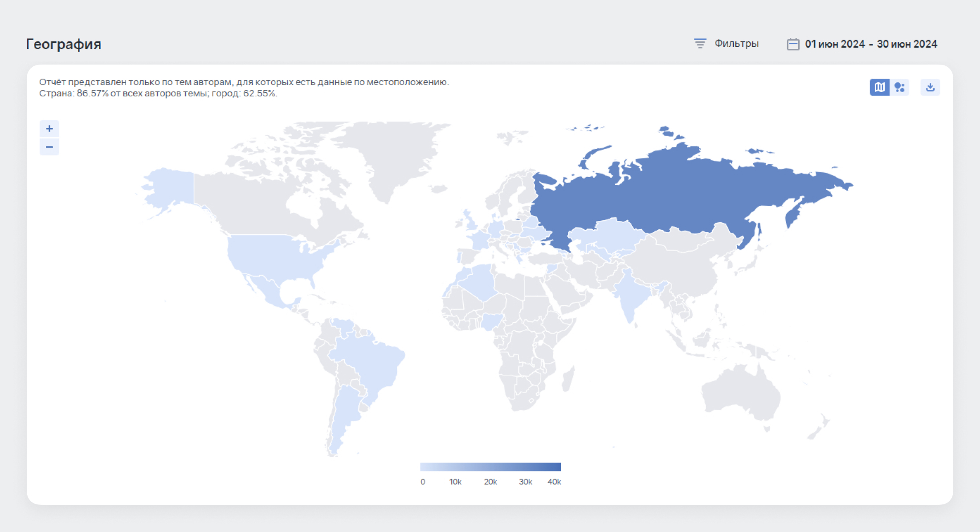This screenshot has height=532, width=980.
Task: Zoom out the map with the minus button
Action: coord(49,147)
